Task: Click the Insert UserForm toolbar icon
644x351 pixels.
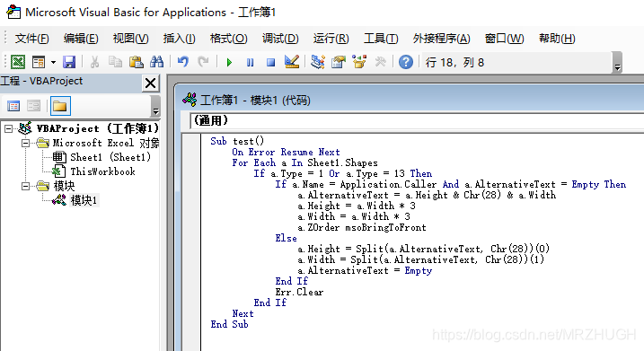Action: point(39,62)
